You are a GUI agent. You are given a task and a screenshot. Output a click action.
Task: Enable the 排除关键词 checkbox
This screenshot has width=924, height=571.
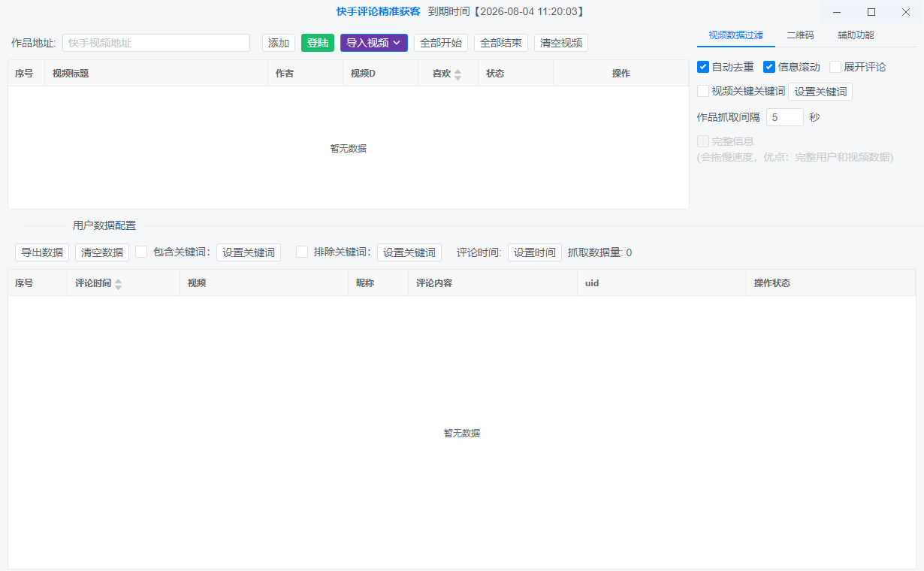pyautogui.click(x=302, y=252)
